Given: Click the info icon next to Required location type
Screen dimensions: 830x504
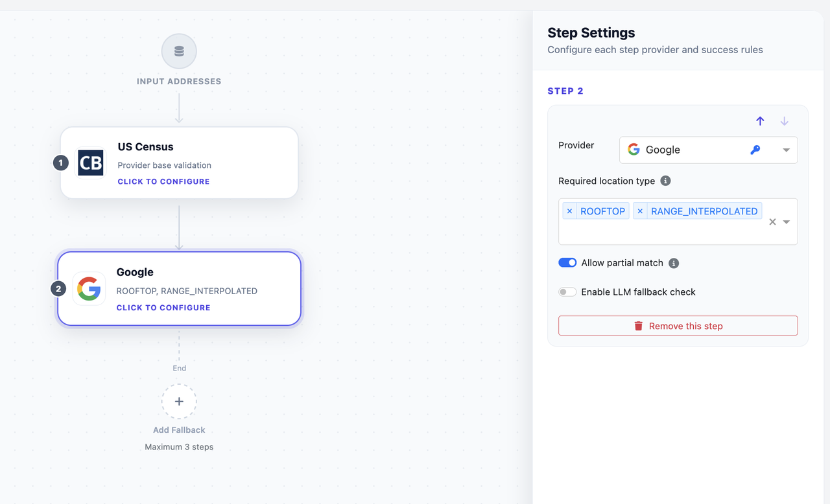Looking at the screenshot, I should 665,181.
